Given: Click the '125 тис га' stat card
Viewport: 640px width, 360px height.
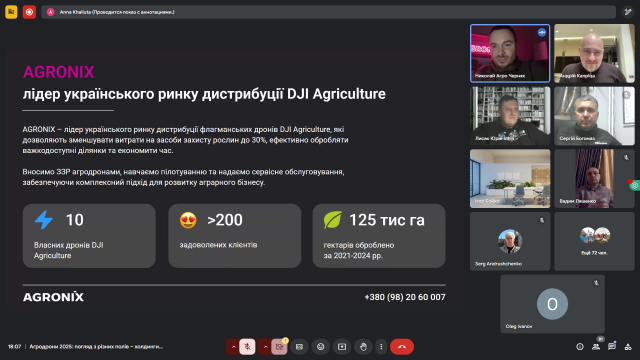Looking at the screenshot, I should tap(379, 236).
